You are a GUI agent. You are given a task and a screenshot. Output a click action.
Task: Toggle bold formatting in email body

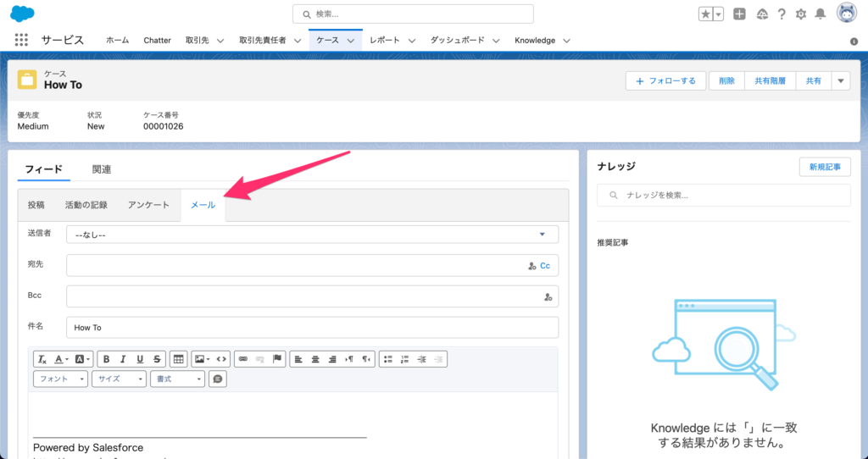[107, 359]
